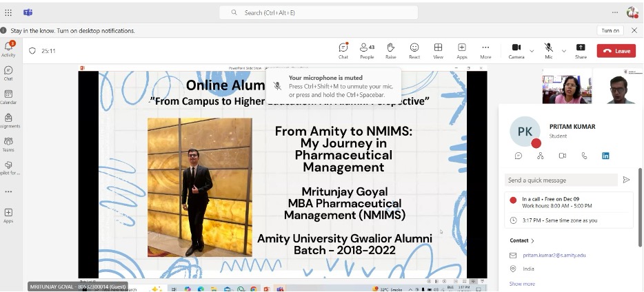The width and height of the screenshot is (644, 292).
Task: Click the India location text
Action: (x=529, y=269)
